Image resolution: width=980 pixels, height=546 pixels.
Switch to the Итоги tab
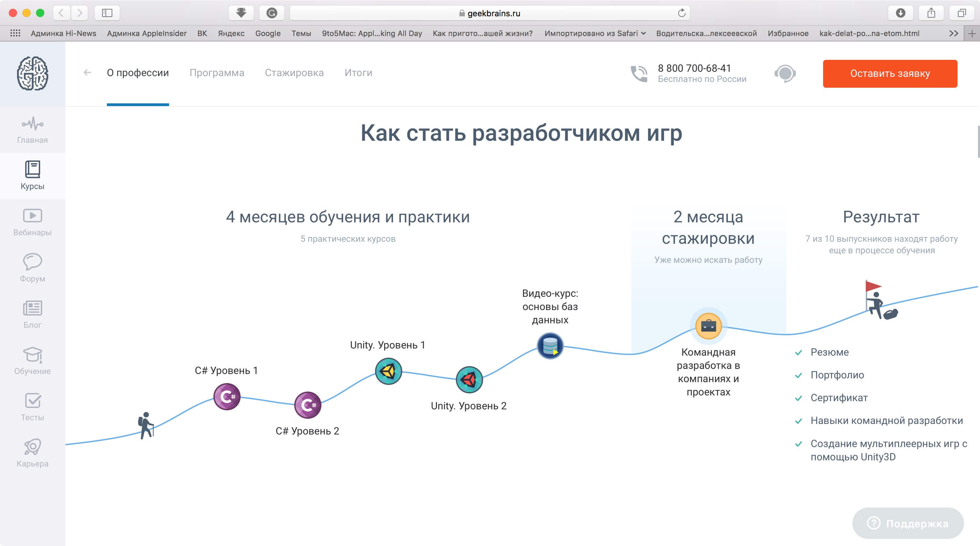point(358,73)
